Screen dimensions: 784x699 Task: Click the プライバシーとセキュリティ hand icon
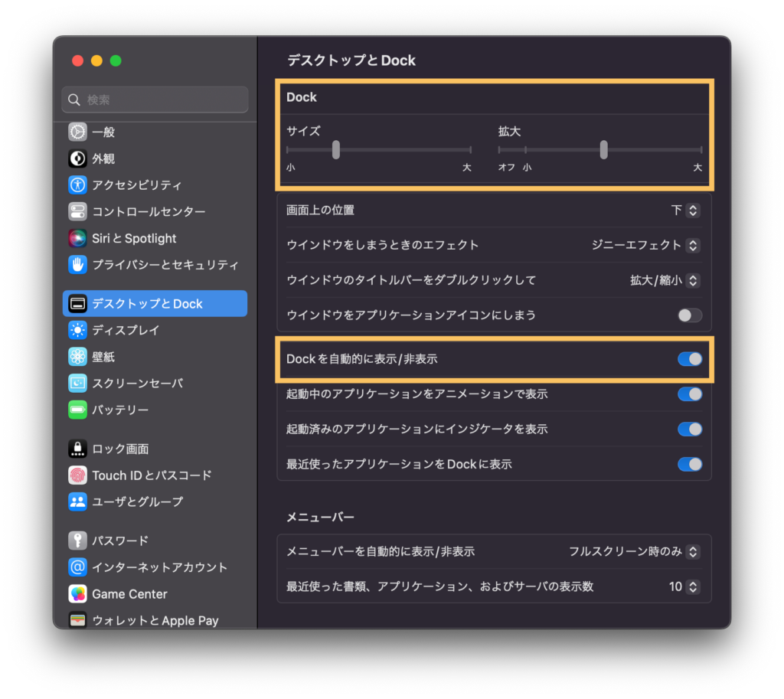[77, 264]
